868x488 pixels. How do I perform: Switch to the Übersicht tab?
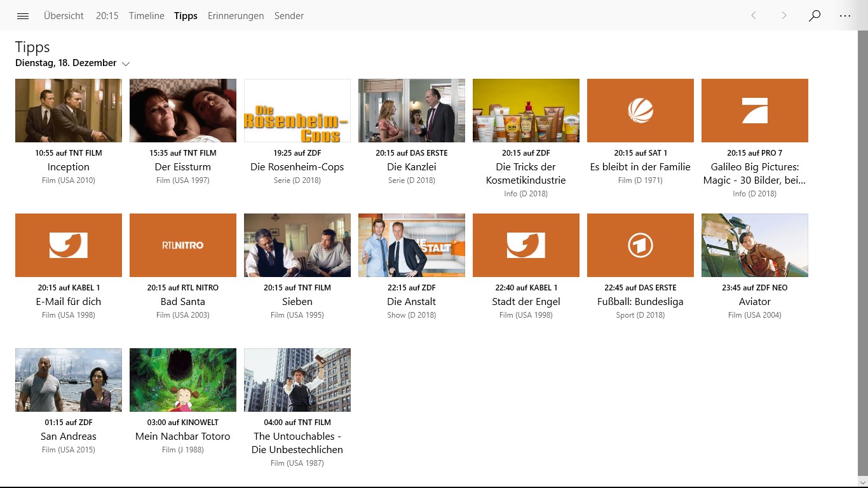click(64, 16)
